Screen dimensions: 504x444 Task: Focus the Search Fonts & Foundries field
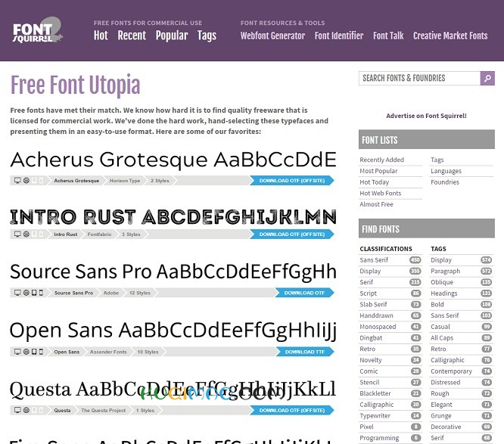point(419,78)
